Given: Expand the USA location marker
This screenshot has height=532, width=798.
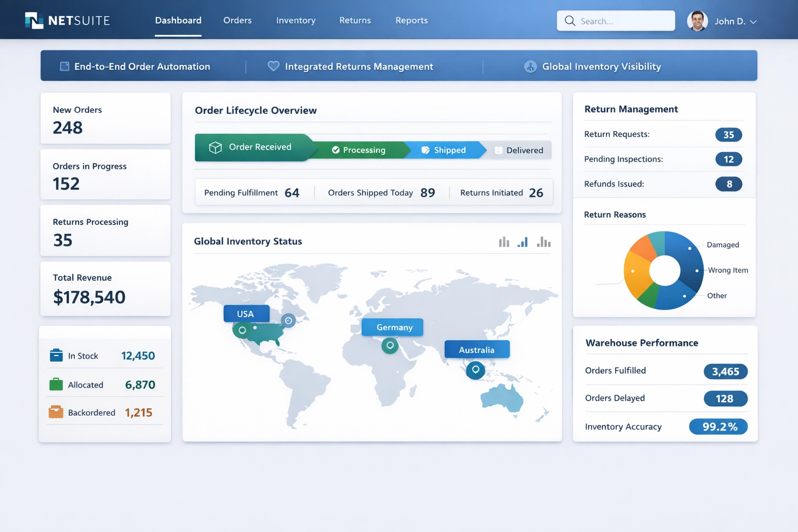Looking at the screenshot, I should click(x=246, y=313).
